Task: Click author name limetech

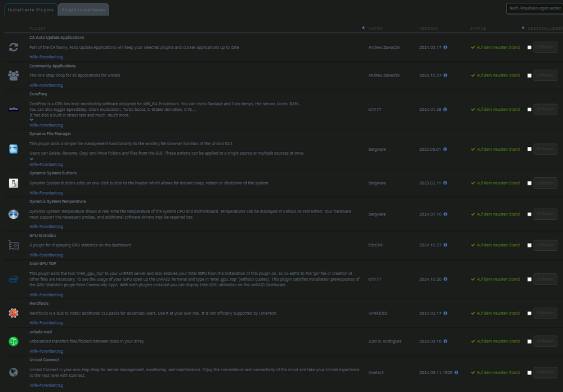Action: [x=376, y=373]
